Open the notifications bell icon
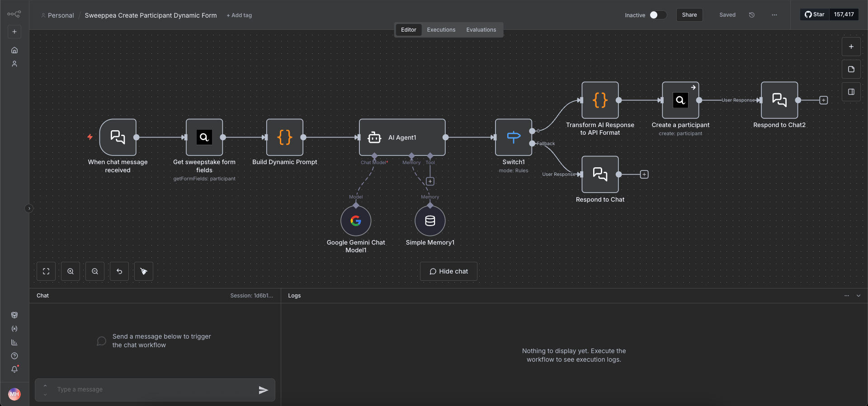Viewport: 868px width, 406px height. click(14, 369)
